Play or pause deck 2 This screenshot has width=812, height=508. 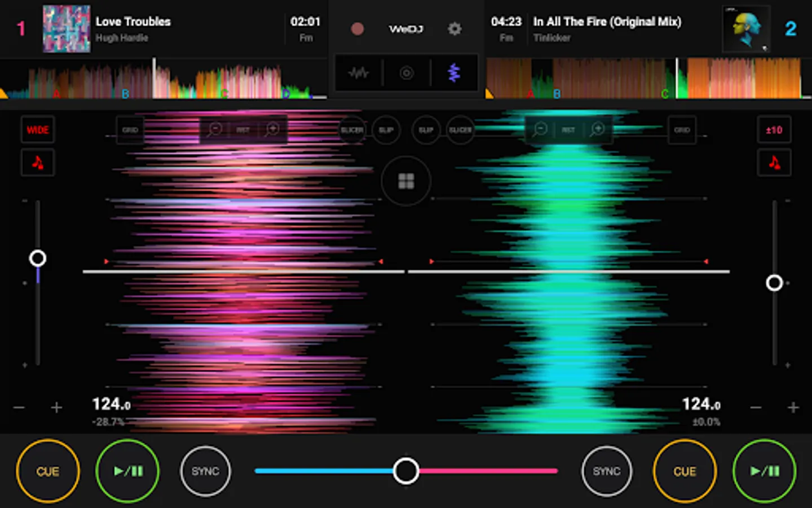[x=765, y=471]
